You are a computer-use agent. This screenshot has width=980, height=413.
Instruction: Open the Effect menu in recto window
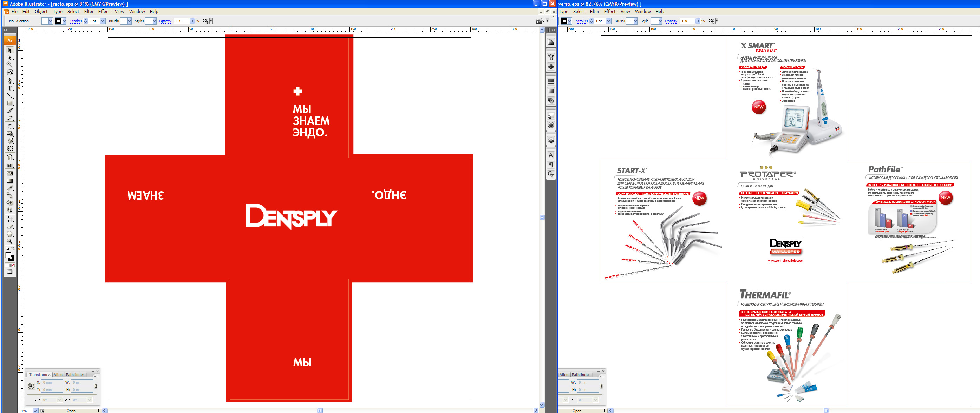(x=104, y=11)
